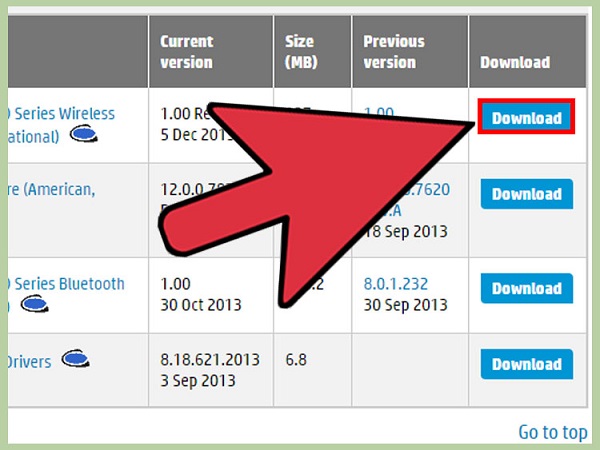This screenshot has width=600, height=450.
Task: Click the 'Download' column header
Action: (514, 61)
